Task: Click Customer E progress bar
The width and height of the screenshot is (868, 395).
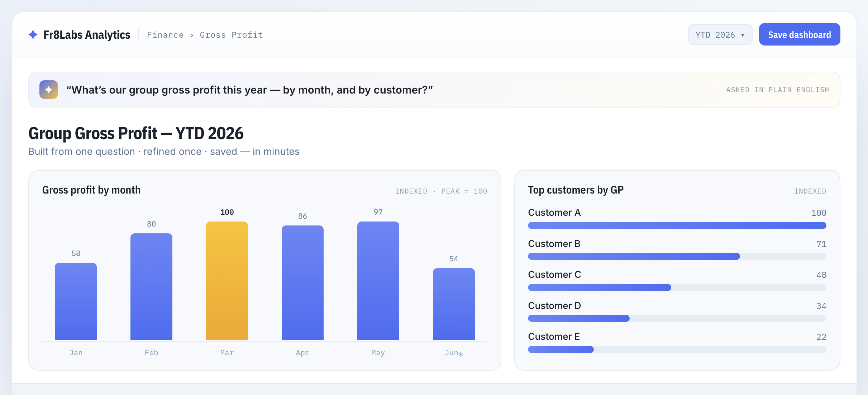Action: (x=677, y=349)
